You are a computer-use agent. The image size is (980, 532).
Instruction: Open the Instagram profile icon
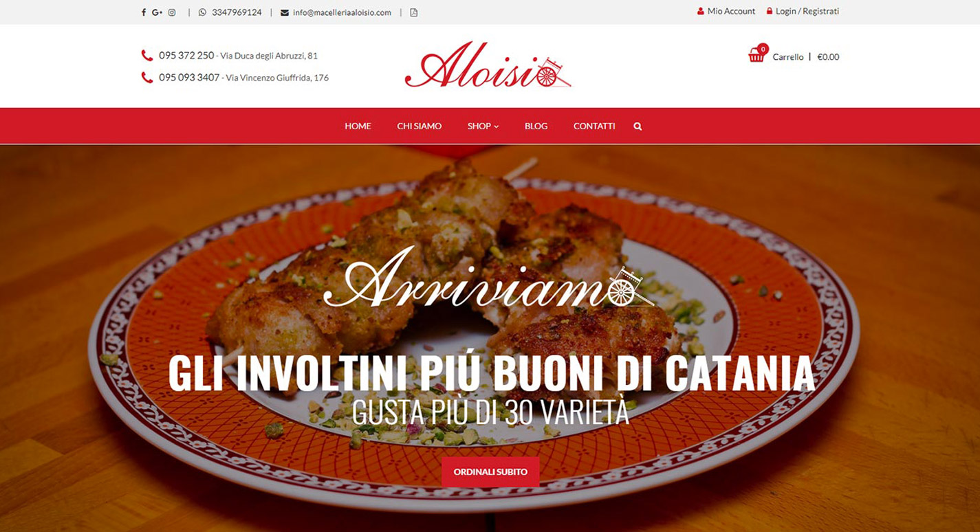pos(172,12)
